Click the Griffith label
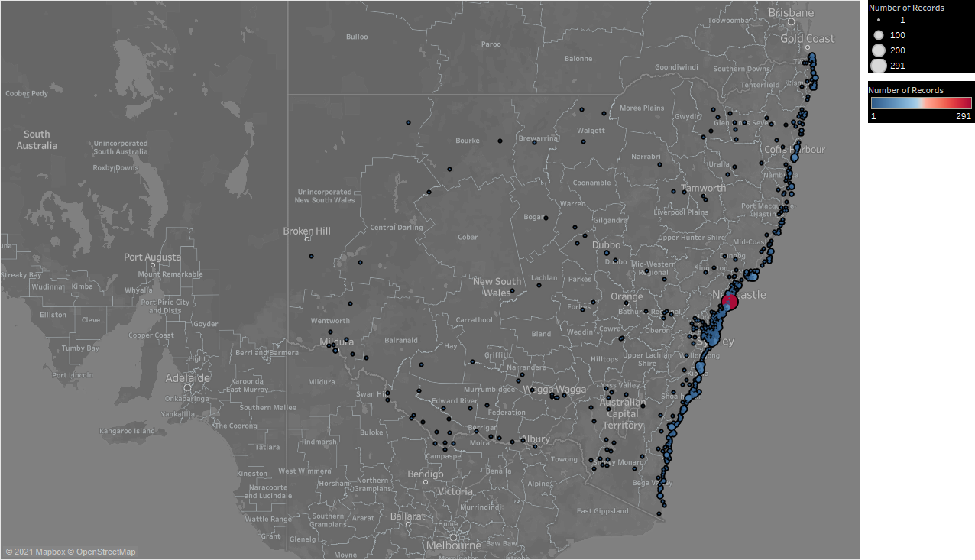The height and width of the screenshot is (560, 975). [497, 354]
